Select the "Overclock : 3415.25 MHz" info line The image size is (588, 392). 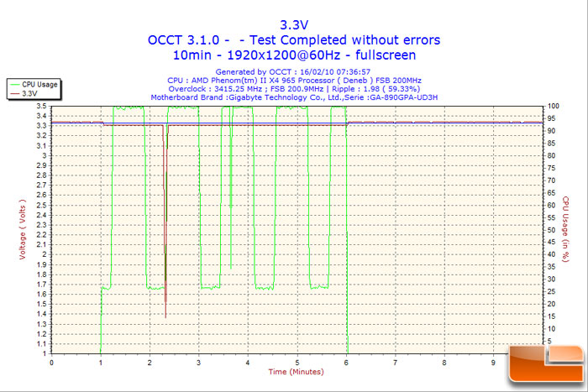tap(294, 89)
